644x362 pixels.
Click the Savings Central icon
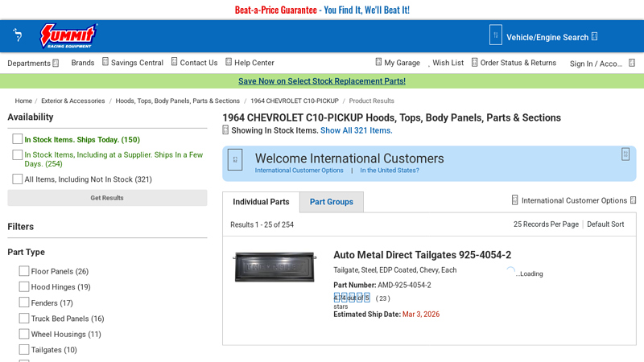(x=105, y=62)
